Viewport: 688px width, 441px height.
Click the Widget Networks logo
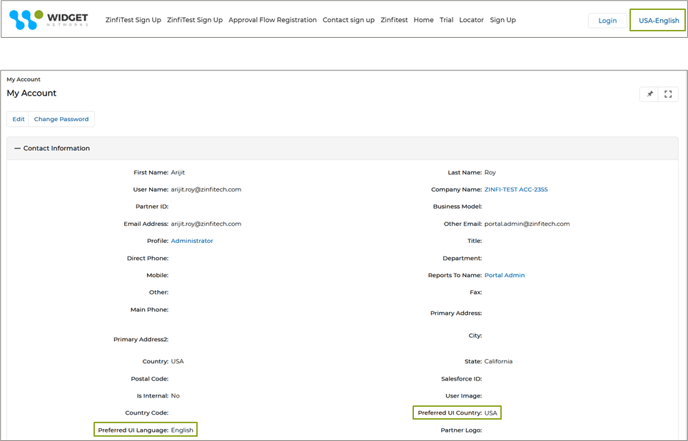click(x=48, y=20)
